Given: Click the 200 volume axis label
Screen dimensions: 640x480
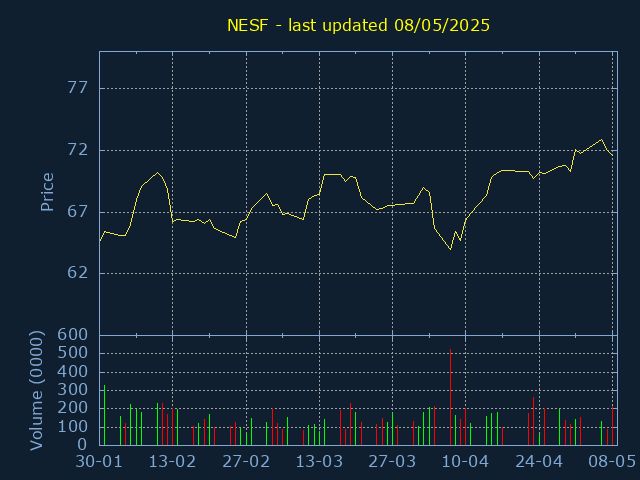Looking at the screenshot, I should [73, 408].
